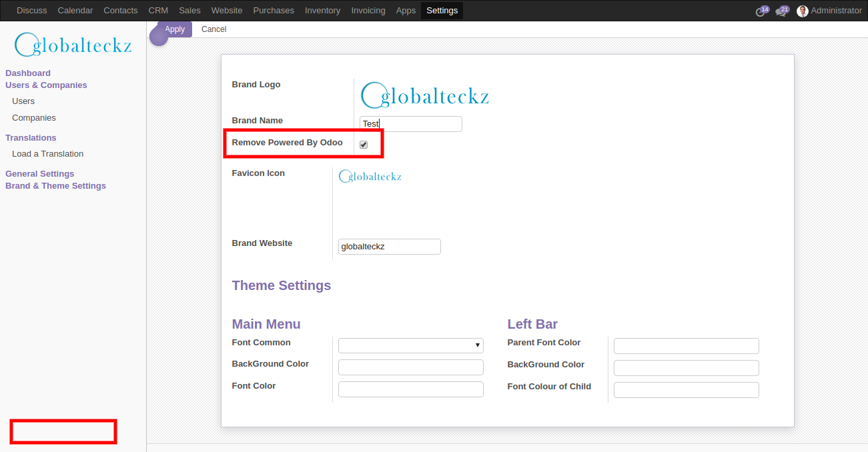Screen dimensions: 868x452
Task: Click the Remove Powered By Odoo label
Action: coord(288,143)
